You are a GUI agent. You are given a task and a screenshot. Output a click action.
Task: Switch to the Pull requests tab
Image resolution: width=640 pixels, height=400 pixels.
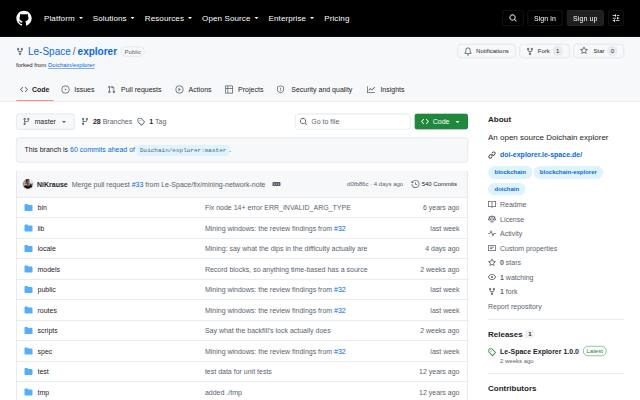[134, 89]
